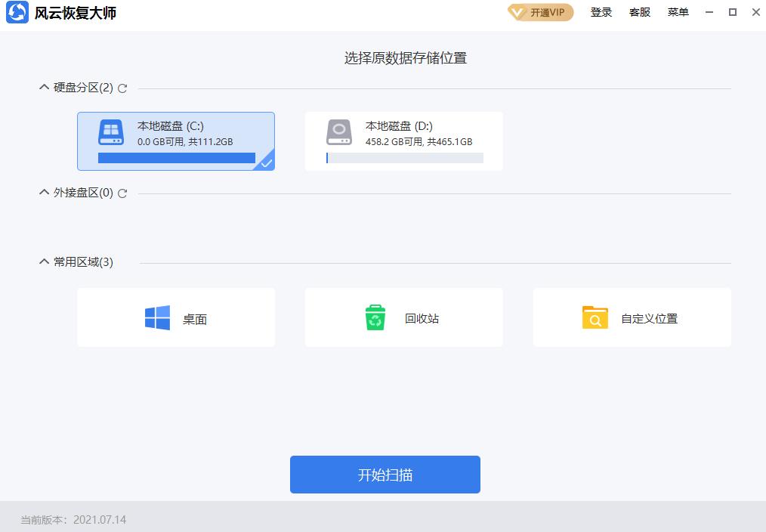Viewport: 766px width, 532px height.
Task: Click the C: drive usage progress bar
Action: pos(175,158)
